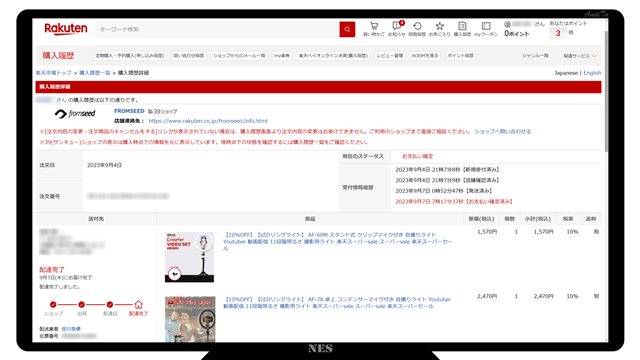This screenshot has height=360, width=640.
Task: Click the red 配達完了 delivery status heading
Action: [52, 269]
